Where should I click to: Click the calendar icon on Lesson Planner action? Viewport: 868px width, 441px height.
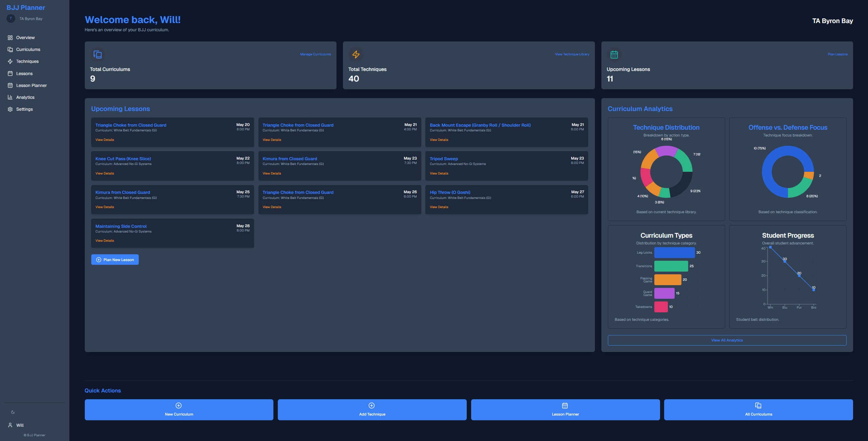[x=565, y=405]
